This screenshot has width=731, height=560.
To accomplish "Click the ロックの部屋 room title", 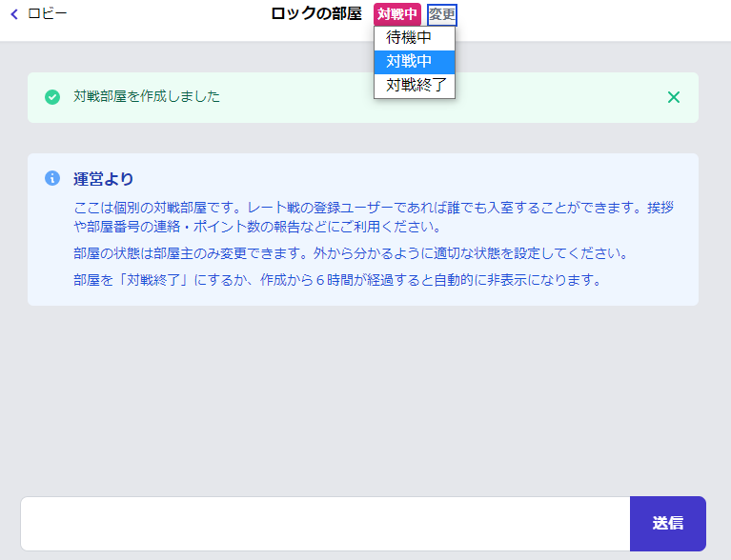I will (316, 14).
